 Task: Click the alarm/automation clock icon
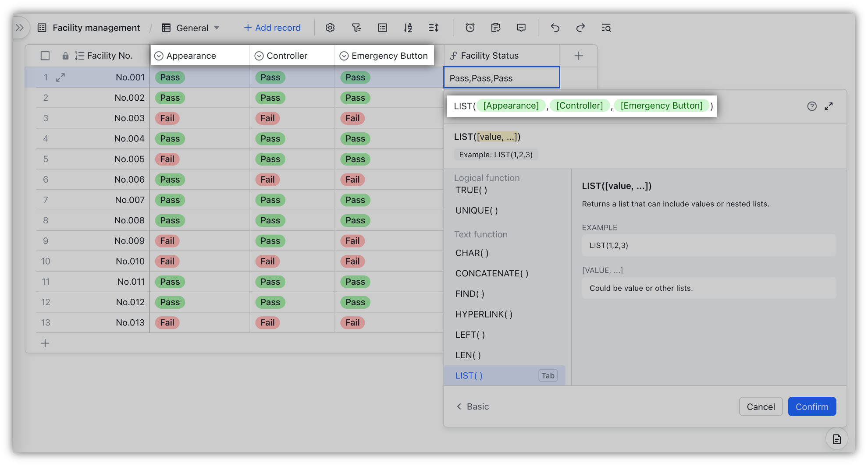[x=470, y=28]
